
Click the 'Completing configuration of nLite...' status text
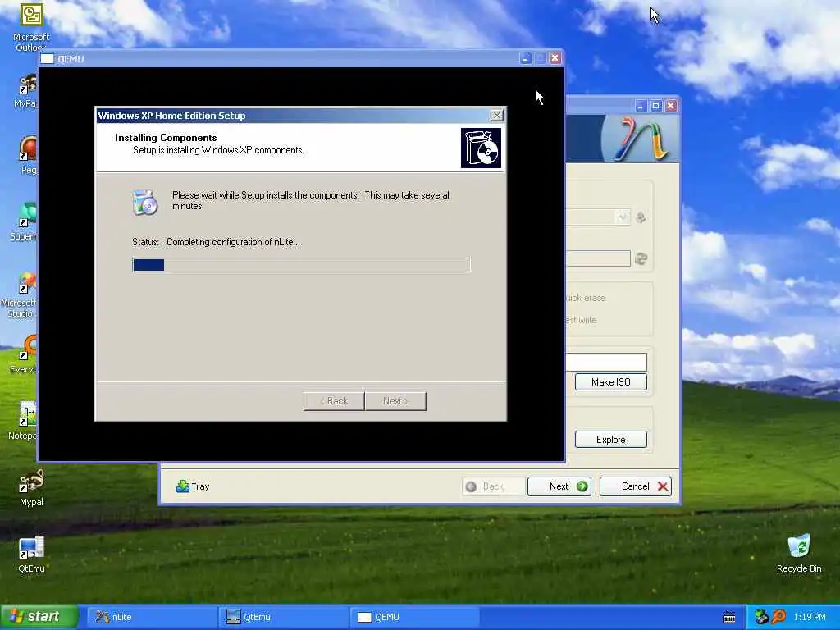pyautogui.click(x=233, y=242)
